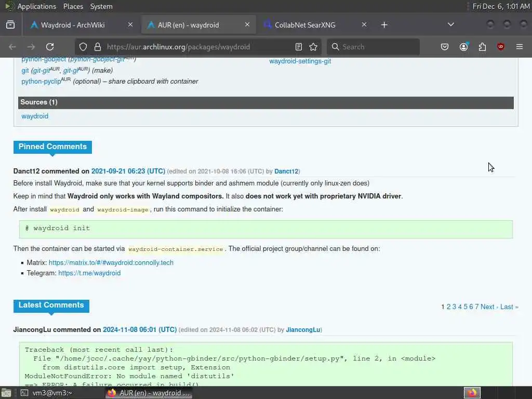Go to comments page 7

[x=477, y=307]
